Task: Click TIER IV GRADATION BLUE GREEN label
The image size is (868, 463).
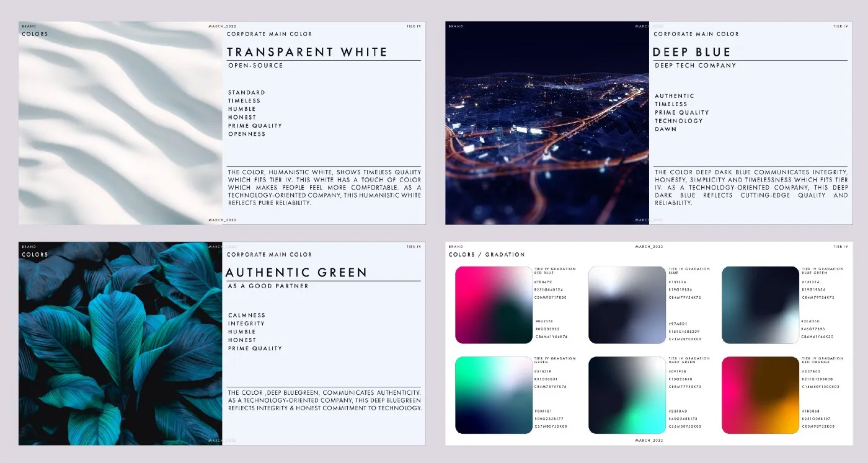Action: [823, 271]
